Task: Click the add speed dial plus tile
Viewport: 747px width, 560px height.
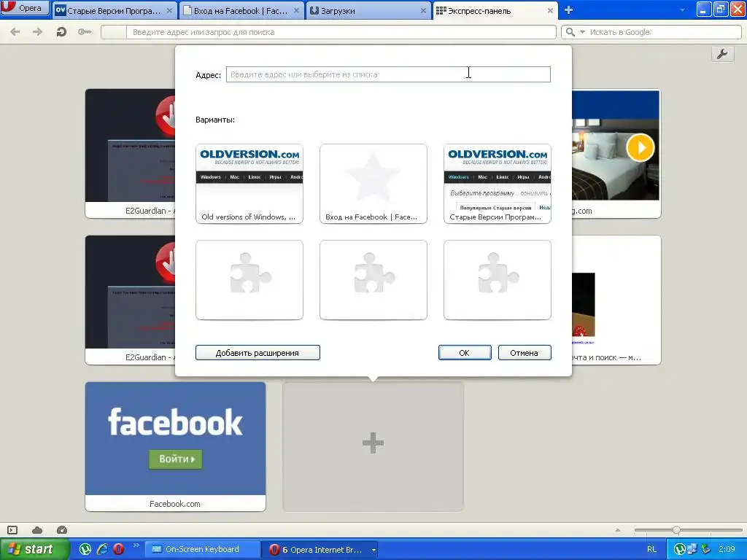Action: point(373,447)
